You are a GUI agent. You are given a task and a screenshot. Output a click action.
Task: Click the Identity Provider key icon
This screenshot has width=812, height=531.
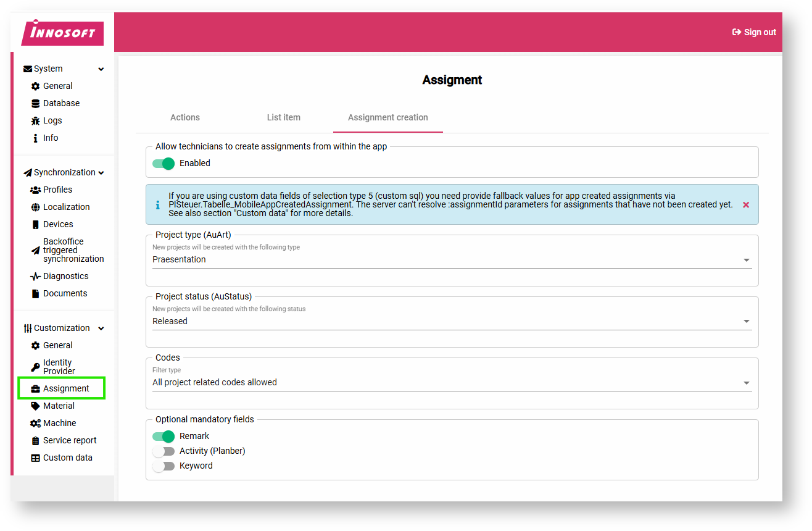pos(36,367)
